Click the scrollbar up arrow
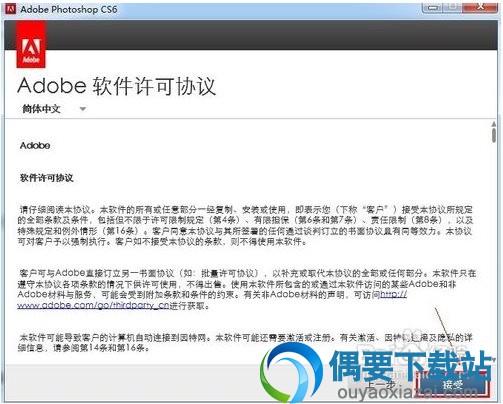The image size is (503, 404). click(494, 124)
